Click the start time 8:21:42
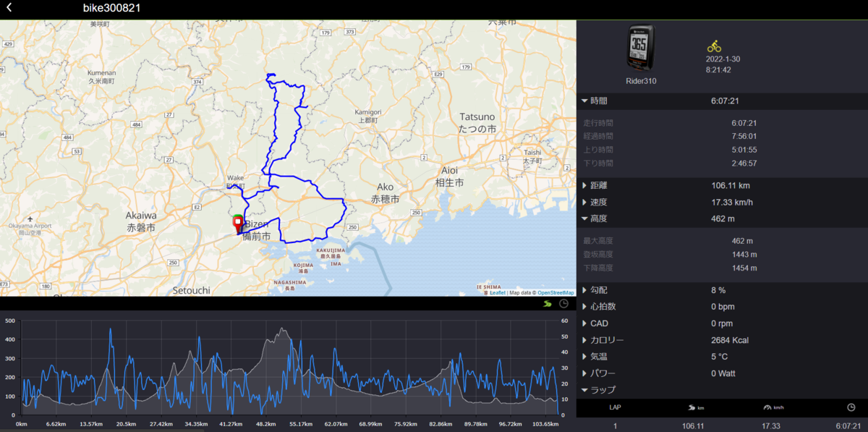 (720, 70)
